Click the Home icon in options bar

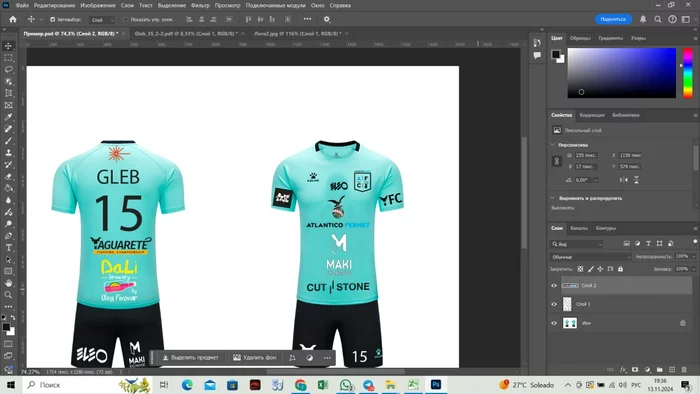[13, 19]
